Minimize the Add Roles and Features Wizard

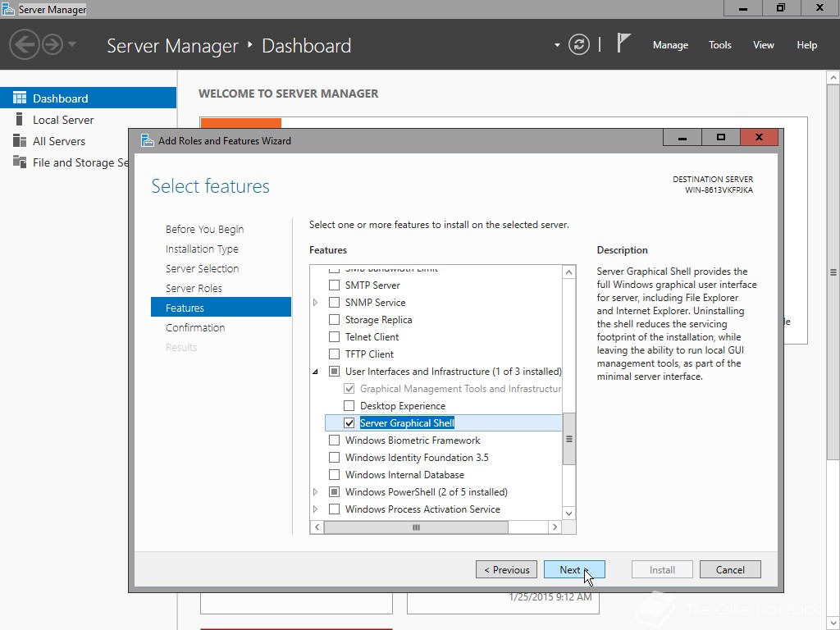pos(682,137)
